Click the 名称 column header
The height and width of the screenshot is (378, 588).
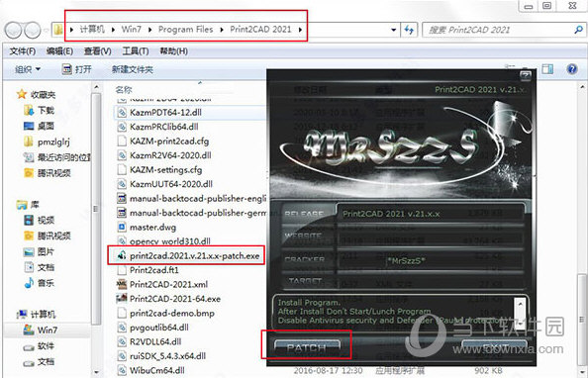pos(124,90)
